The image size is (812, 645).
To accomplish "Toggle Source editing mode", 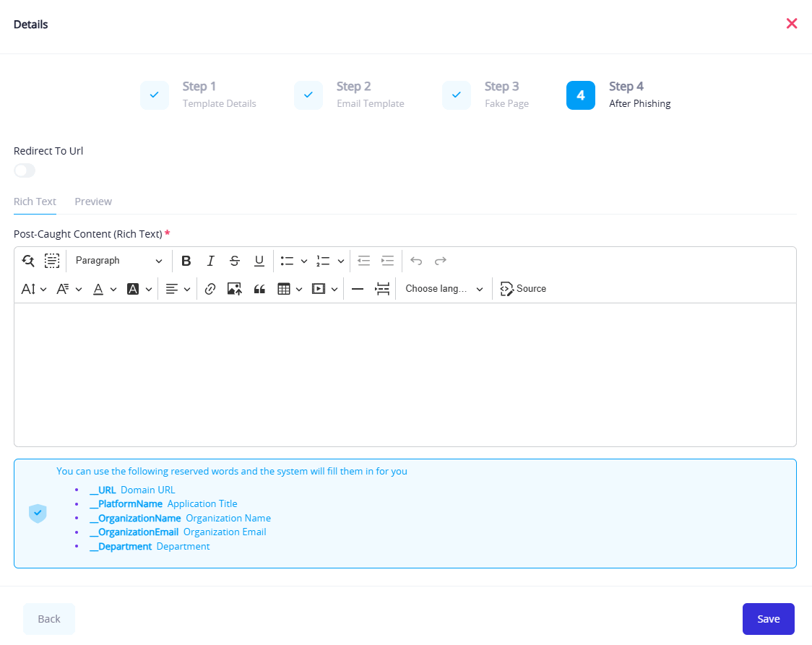I will 524,289.
